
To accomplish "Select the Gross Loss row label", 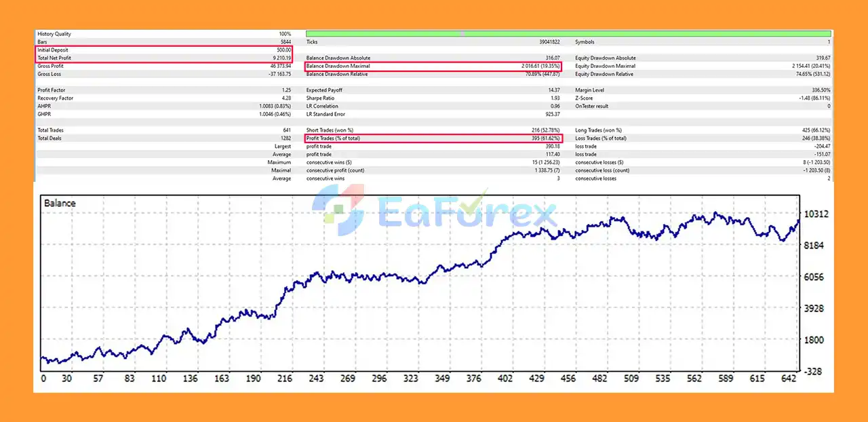I will pyautogui.click(x=50, y=75).
